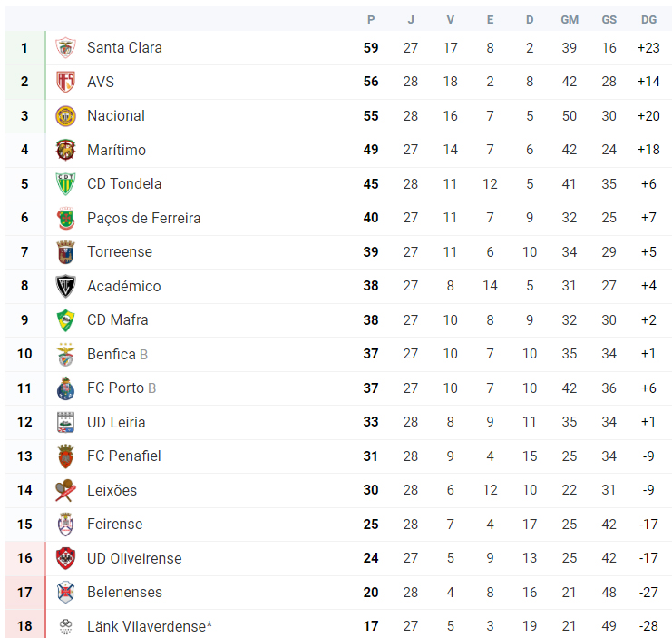
Task: Click the UD Oliveirense red badge
Action: 65,558
